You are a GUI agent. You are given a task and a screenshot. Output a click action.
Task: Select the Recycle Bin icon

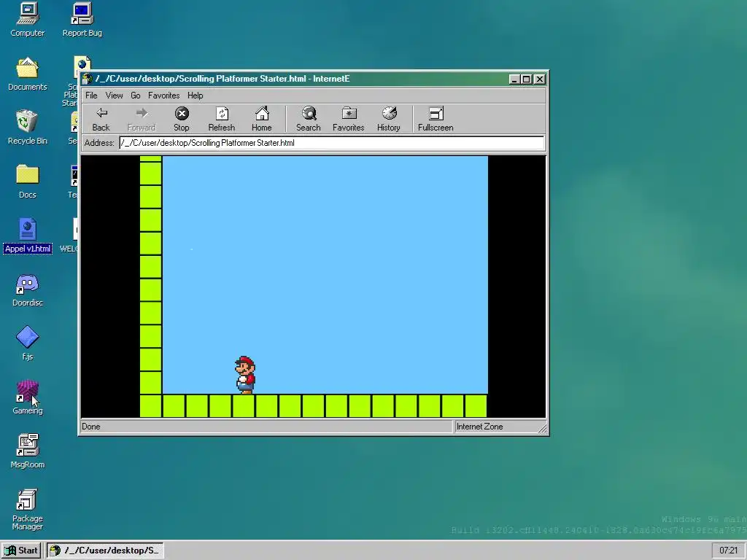coord(27,128)
